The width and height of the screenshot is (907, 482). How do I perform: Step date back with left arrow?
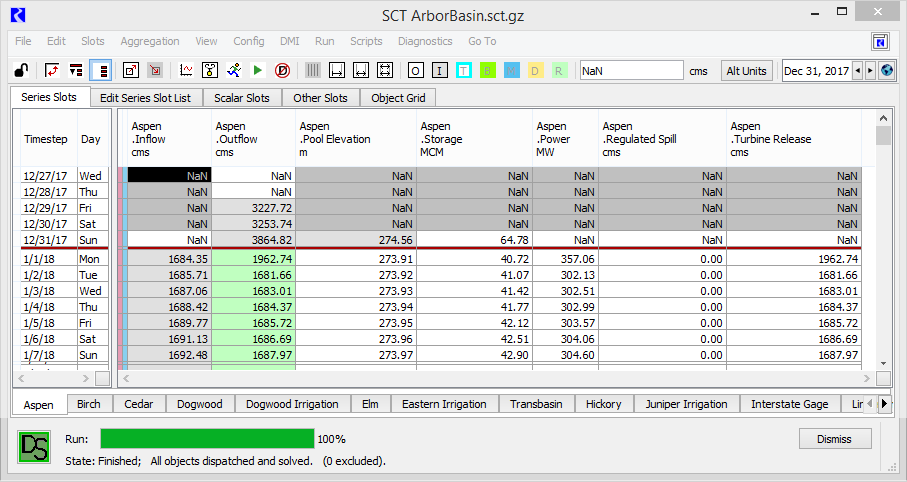pyautogui.click(x=857, y=71)
